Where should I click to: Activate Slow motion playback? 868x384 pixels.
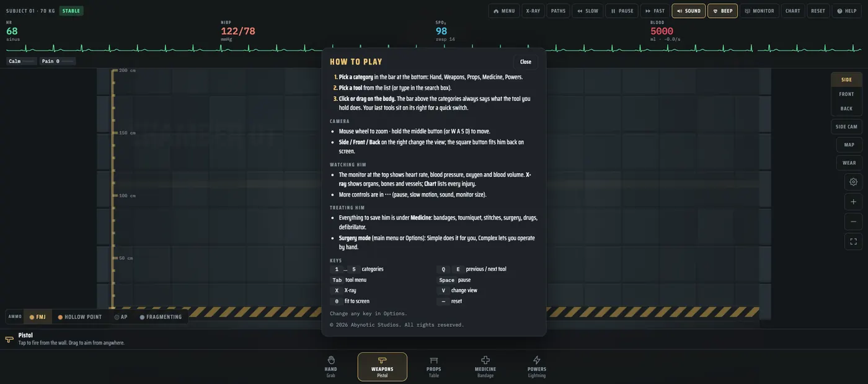coord(587,11)
